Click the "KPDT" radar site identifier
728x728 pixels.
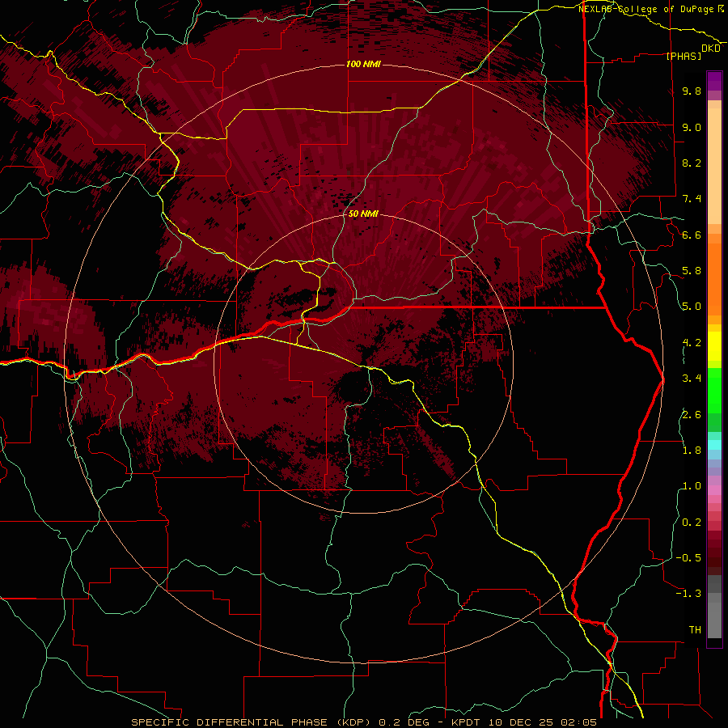[468, 722]
